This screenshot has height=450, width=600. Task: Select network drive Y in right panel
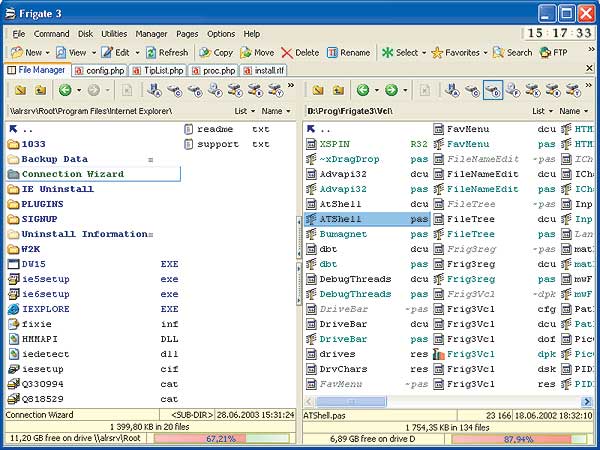pyautogui.click(x=573, y=90)
